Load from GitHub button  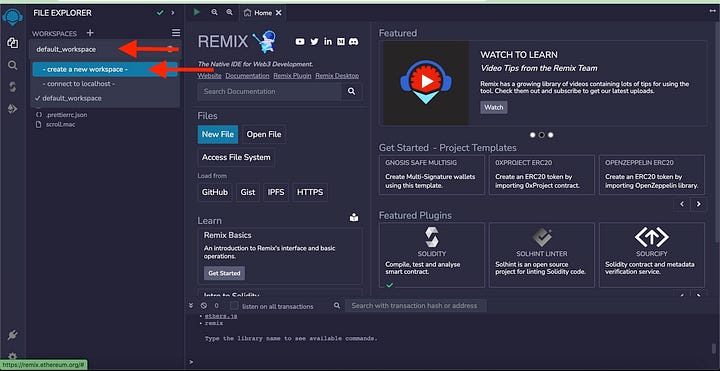tap(215, 192)
